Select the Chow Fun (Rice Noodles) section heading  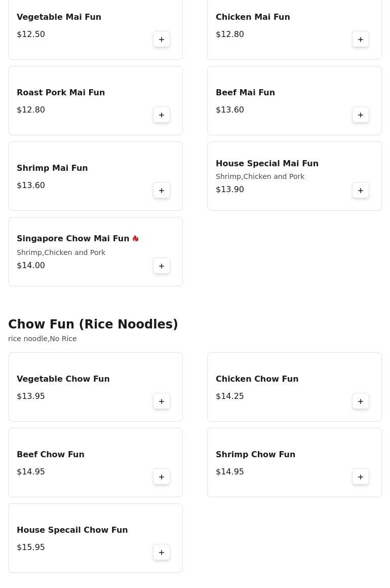[x=93, y=324]
